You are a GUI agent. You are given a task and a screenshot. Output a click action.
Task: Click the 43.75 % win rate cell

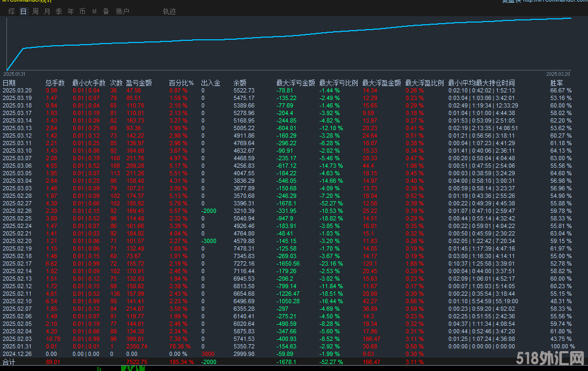(x=561, y=339)
